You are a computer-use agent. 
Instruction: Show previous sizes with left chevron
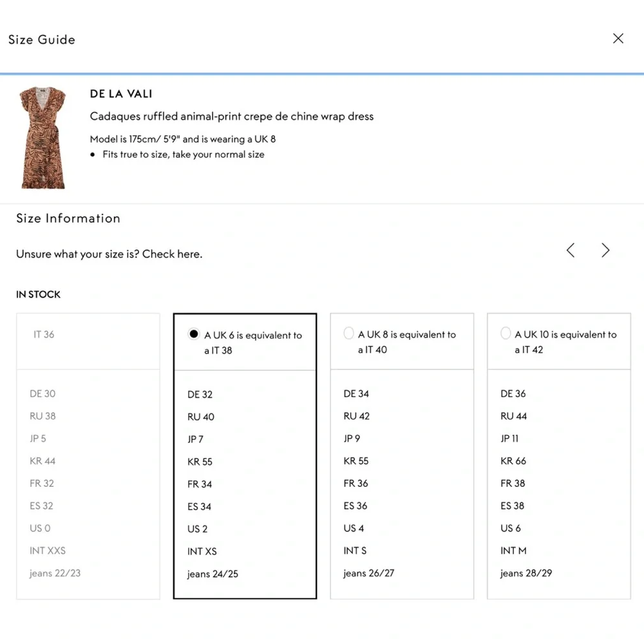point(571,250)
